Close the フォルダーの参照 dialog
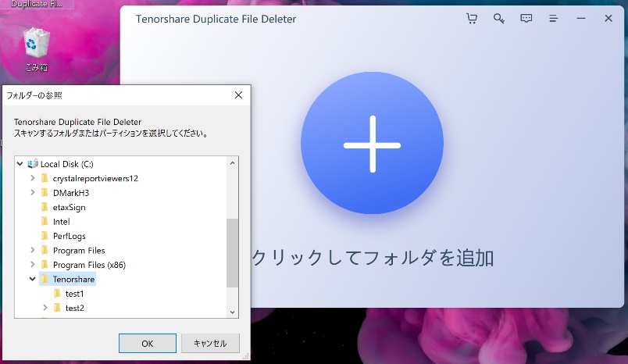This screenshot has width=628, height=364. tap(238, 95)
